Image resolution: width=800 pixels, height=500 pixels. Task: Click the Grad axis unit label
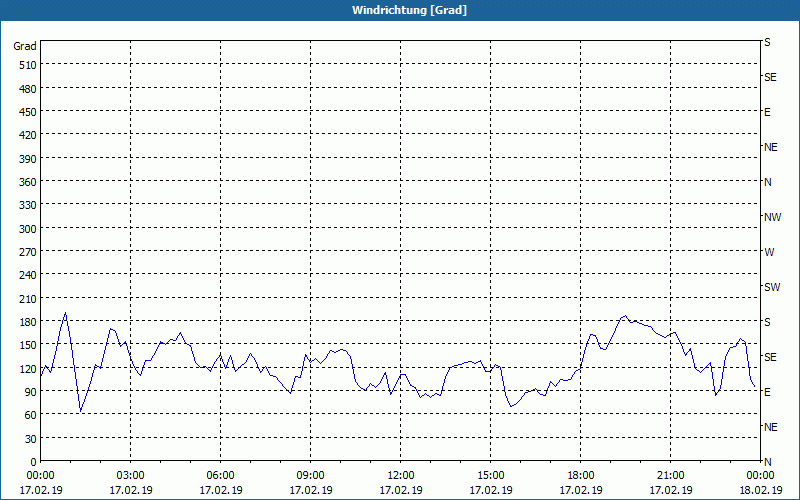pos(25,46)
